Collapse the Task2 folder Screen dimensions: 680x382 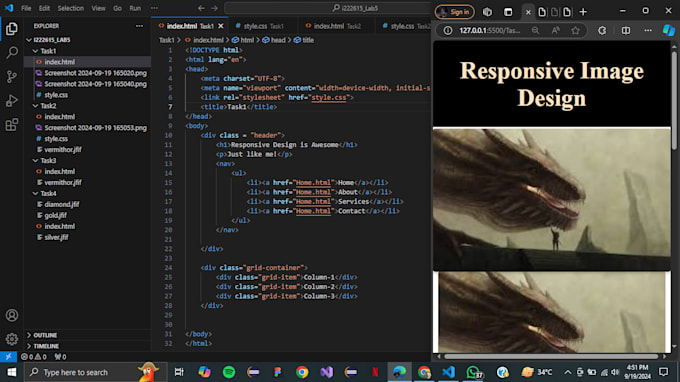pyautogui.click(x=36, y=106)
